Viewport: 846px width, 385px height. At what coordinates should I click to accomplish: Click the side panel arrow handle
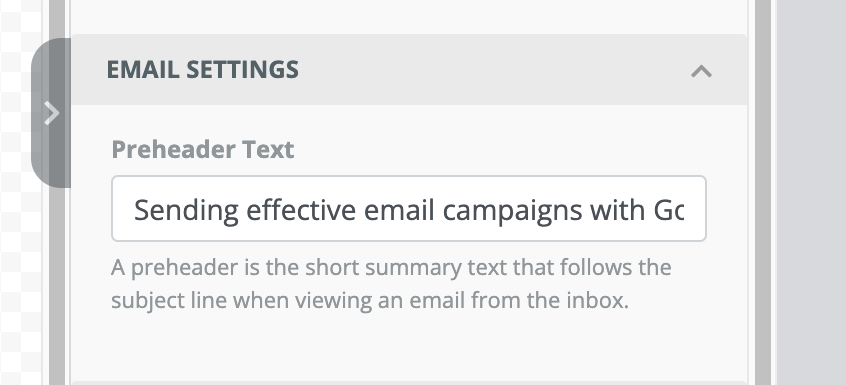click(51, 113)
